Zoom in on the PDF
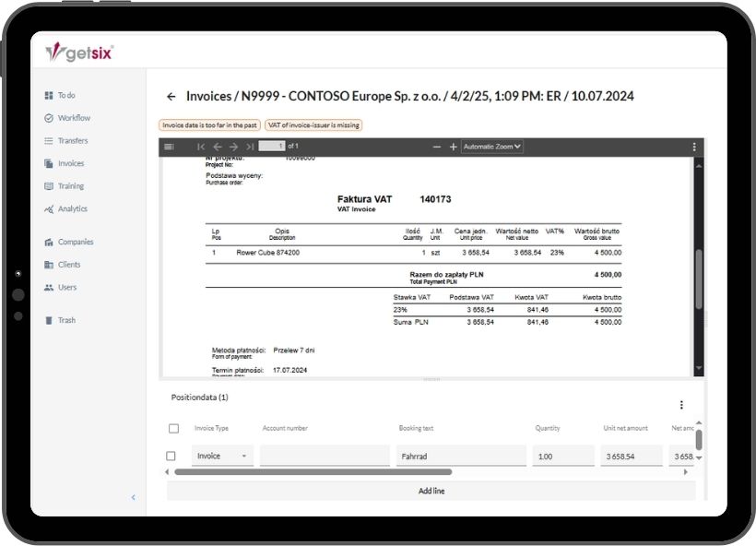Image resolution: width=756 pixels, height=546 pixels. [x=454, y=147]
